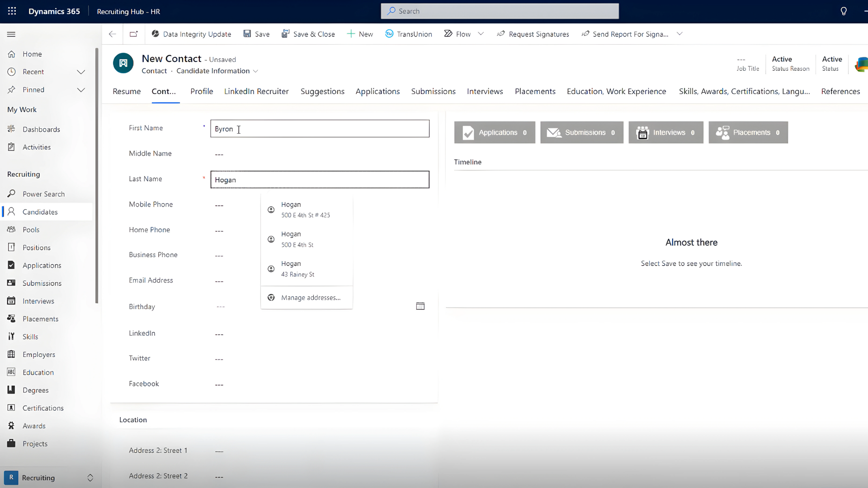The width and height of the screenshot is (868, 488).
Task: Click Request Signatures command
Action: coord(533,34)
